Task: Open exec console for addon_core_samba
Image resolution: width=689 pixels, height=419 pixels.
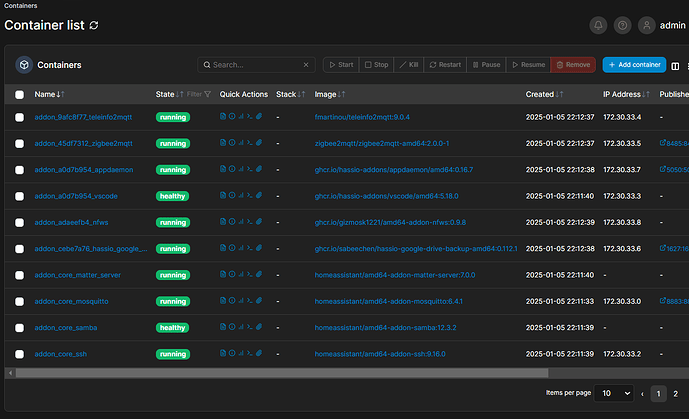Action: (x=250, y=327)
